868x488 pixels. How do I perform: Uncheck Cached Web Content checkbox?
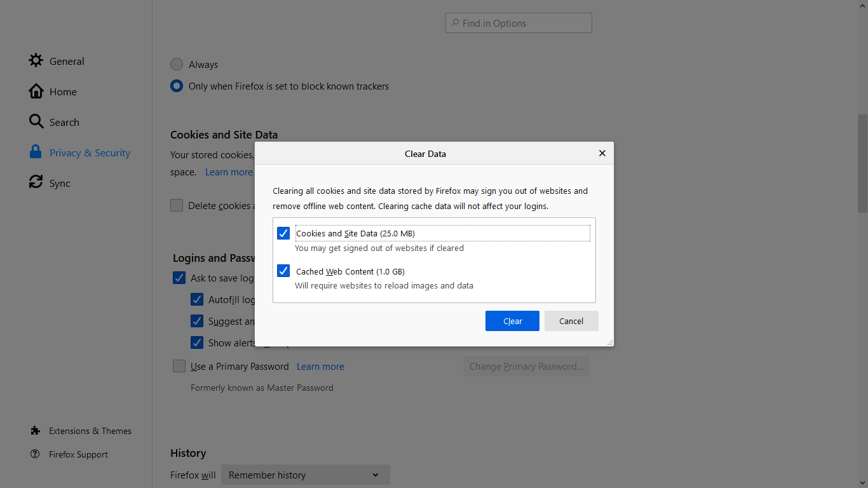tap(283, 271)
